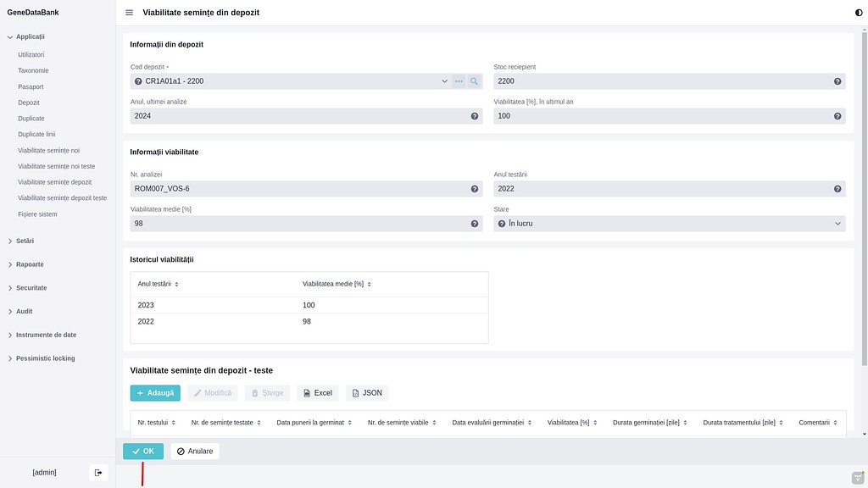Export tests table as JSON
Screen dimensions: 868x488
pyautogui.click(x=367, y=393)
